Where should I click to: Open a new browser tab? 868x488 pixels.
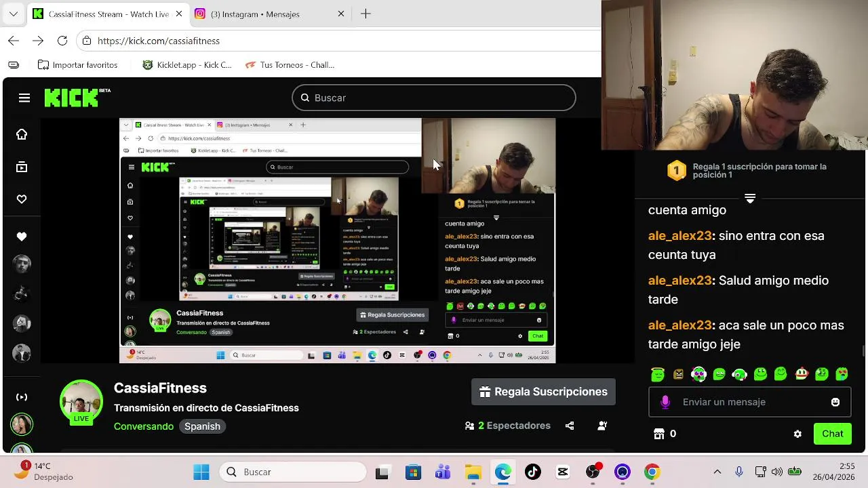coord(366,14)
